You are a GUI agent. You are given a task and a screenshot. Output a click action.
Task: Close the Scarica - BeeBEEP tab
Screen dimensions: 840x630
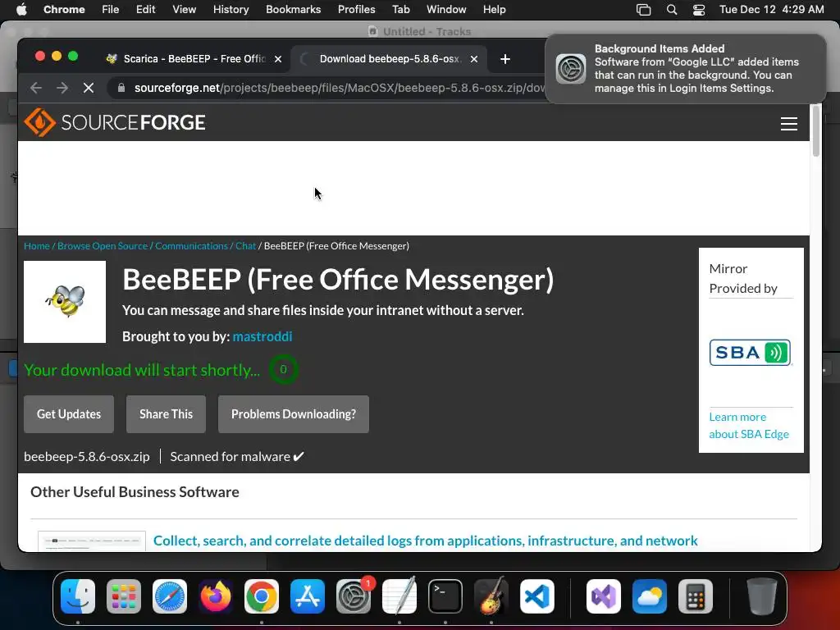(x=278, y=59)
